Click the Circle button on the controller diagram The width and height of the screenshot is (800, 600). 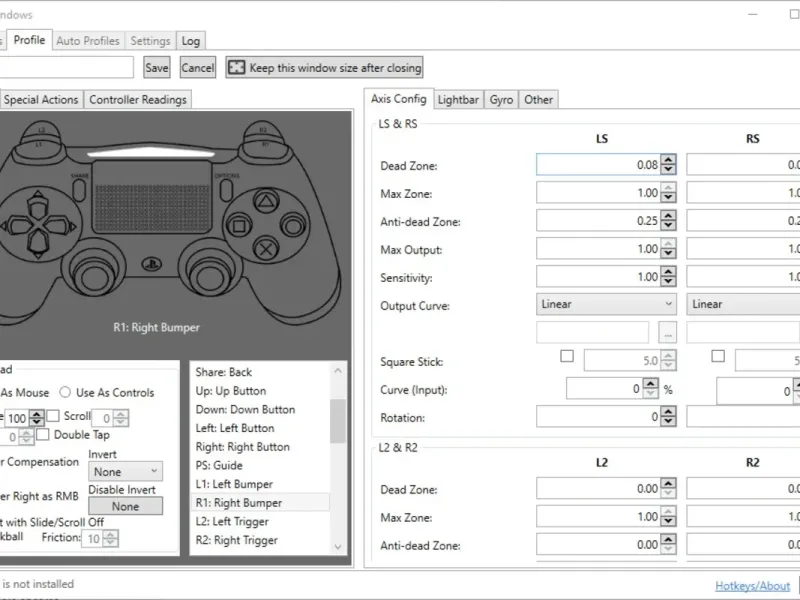(x=293, y=225)
